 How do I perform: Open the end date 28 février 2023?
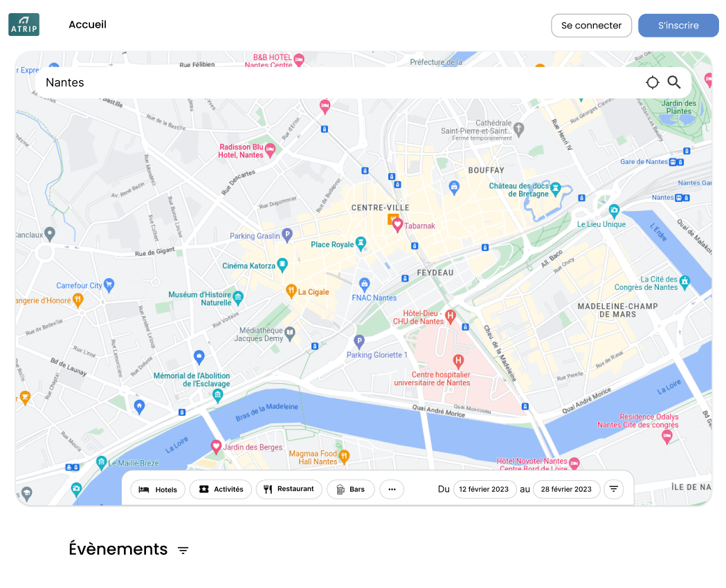pos(566,489)
